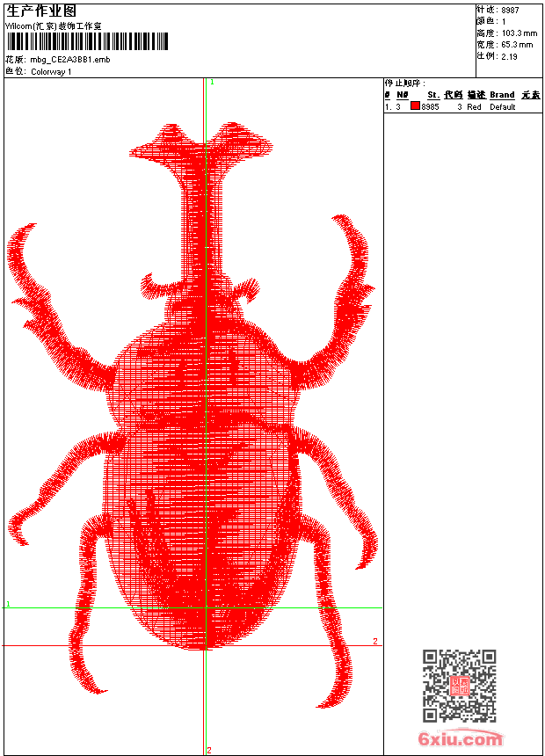Select the 8985 stitch entry in stop sequence
Viewport: 545px width, 756px height.
[430, 106]
